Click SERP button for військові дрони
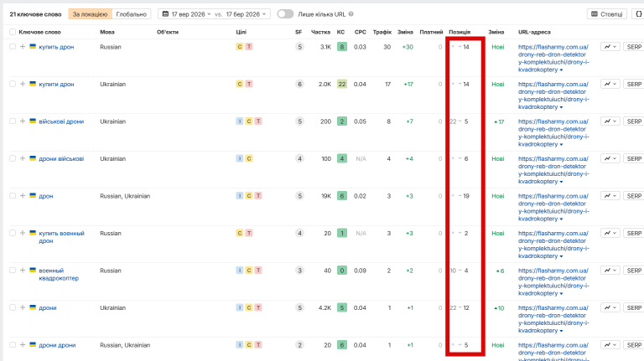644x361 pixels. (634, 121)
